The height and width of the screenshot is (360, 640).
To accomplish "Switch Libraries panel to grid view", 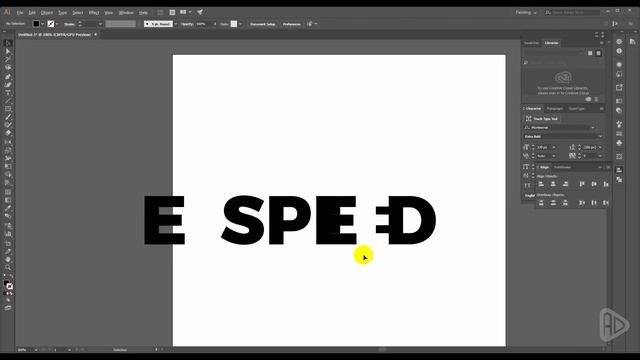I will [590, 53].
